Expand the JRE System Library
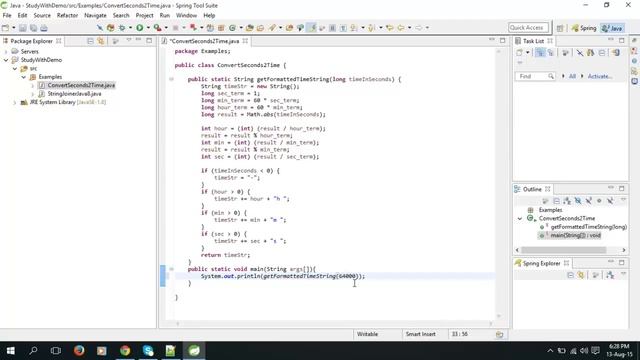The image size is (640, 360). point(15,102)
